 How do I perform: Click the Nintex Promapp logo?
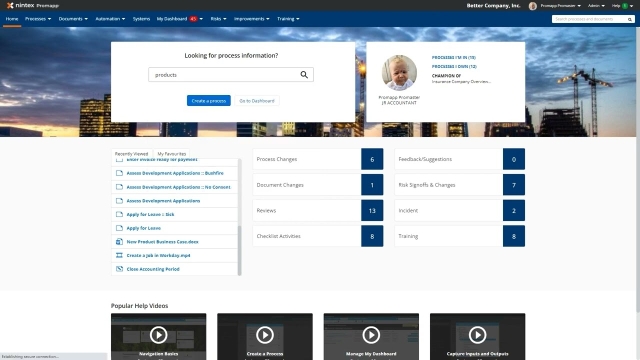(33, 5)
